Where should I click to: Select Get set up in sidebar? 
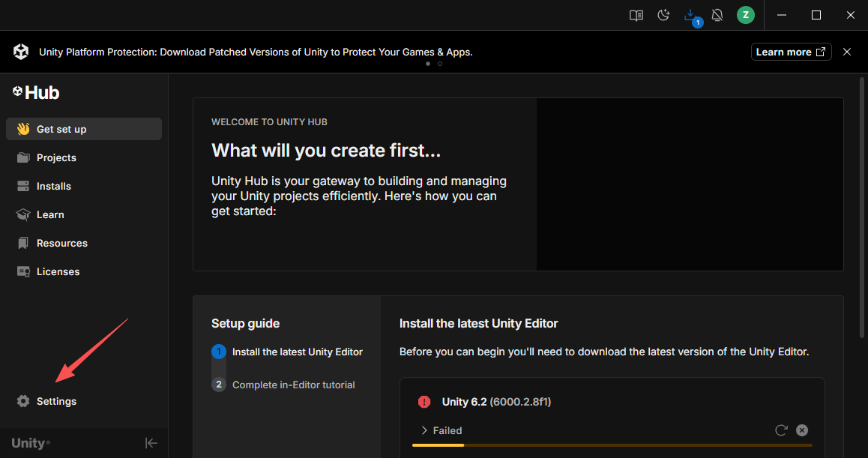point(84,129)
